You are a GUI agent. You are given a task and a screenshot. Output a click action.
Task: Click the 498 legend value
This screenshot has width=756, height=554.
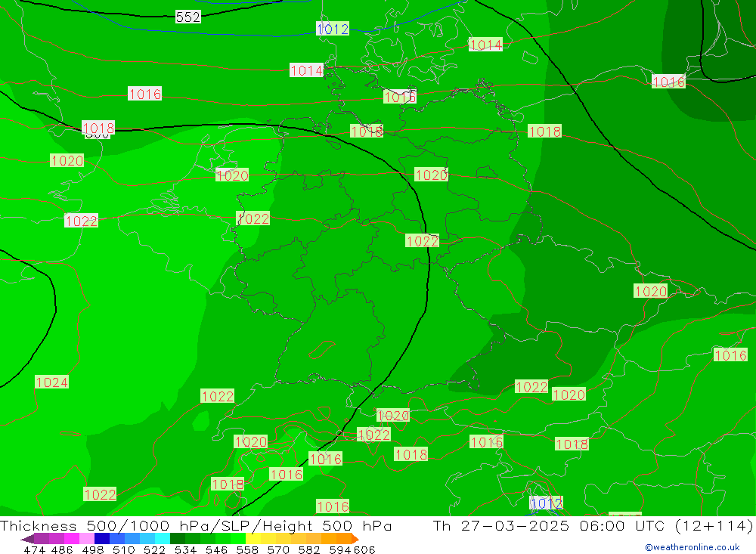click(93, 549)
